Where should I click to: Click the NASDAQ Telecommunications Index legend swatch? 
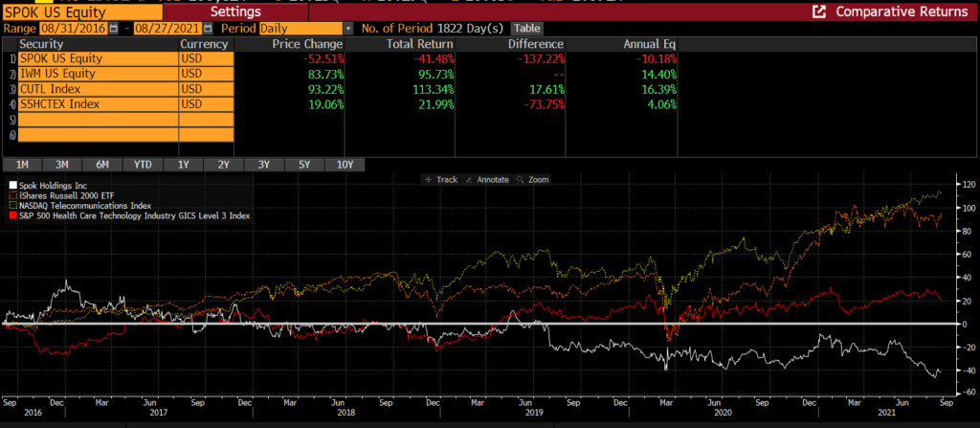click(x=13, y=206)
